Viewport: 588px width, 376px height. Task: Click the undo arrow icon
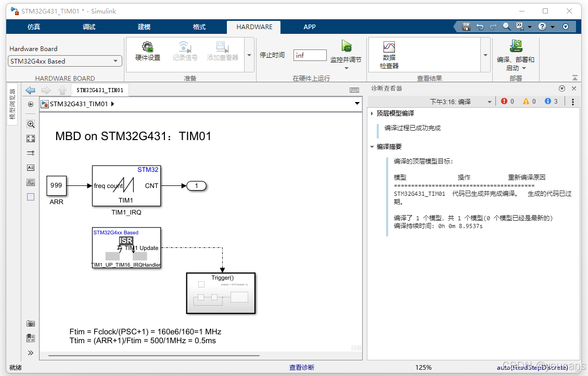[x=480, y=27]
